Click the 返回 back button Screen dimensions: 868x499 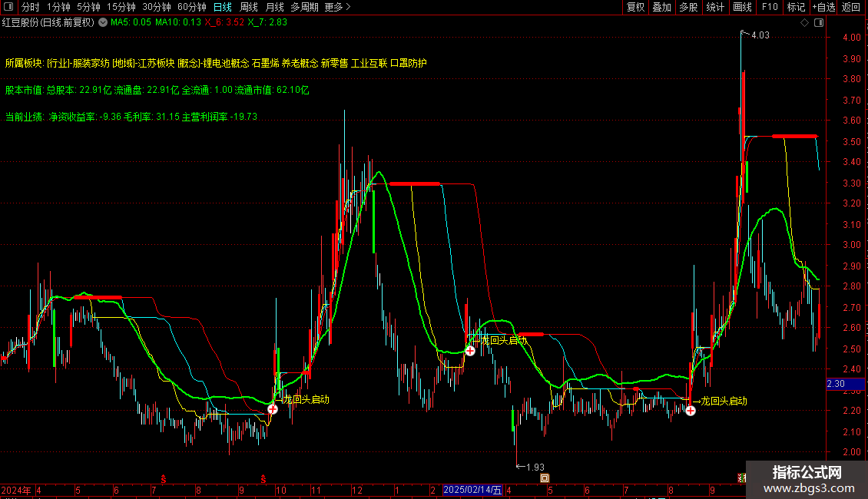tap(851, 7)
